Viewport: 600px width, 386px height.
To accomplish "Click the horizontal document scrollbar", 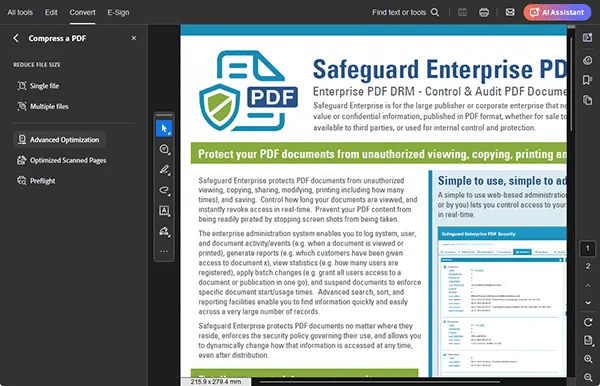I will tap(380, 381).
